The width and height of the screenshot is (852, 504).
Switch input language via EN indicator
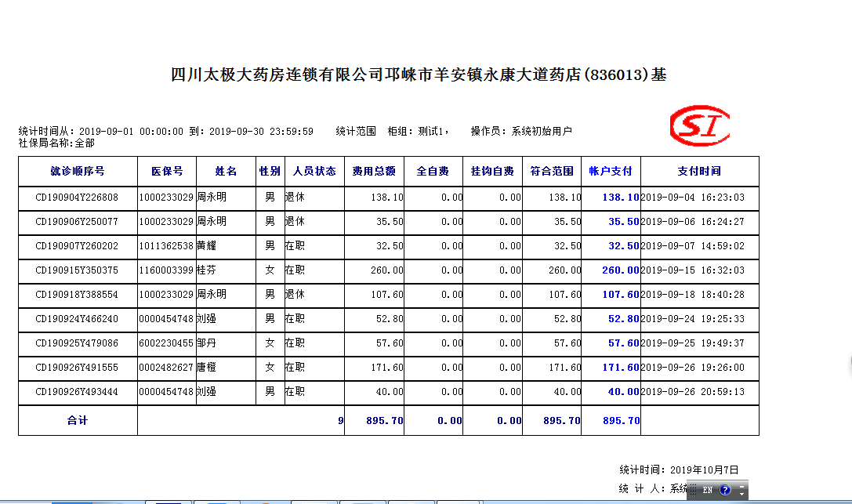pyautogui.click(x=708, y=490)
